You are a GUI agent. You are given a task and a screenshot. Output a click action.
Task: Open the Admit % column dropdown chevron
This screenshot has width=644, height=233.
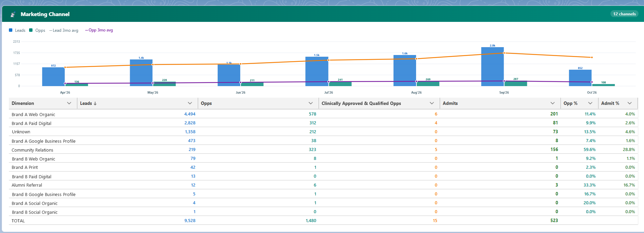[x=630, y=103]
